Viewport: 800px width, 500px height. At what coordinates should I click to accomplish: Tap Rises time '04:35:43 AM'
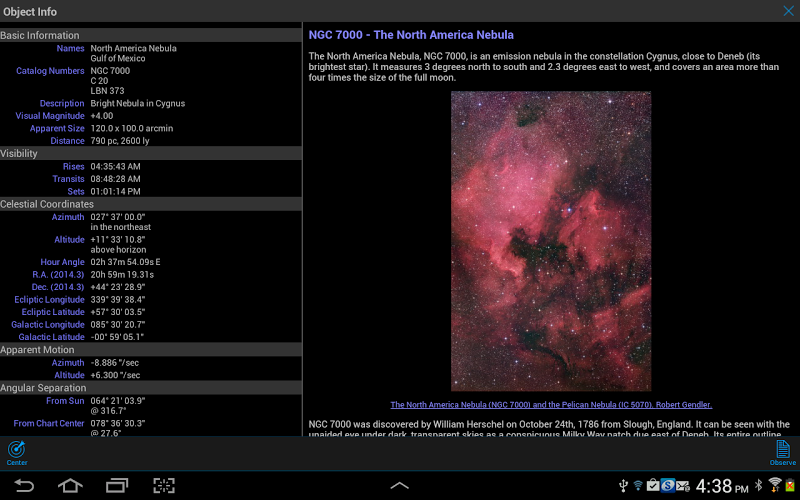[115, 166]
